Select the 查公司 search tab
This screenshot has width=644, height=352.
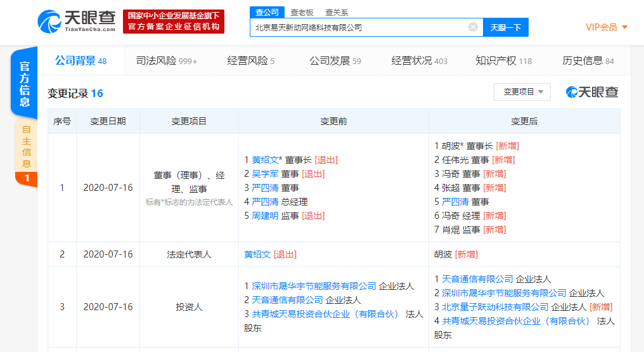pos(267,12)
